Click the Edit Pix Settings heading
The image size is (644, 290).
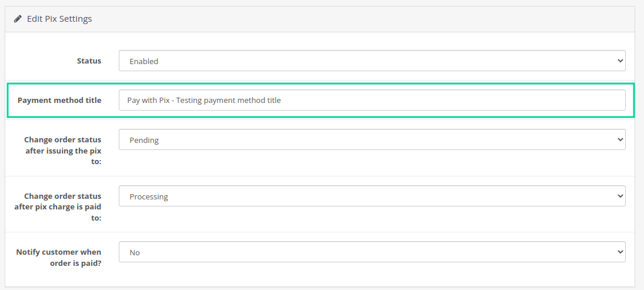59,19
